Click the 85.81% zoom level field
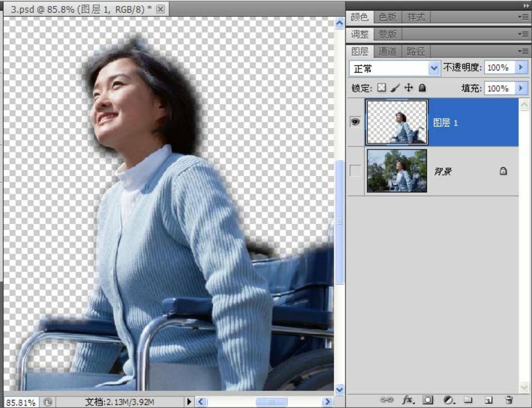The image size is (532, 408). tap(21, 402)
